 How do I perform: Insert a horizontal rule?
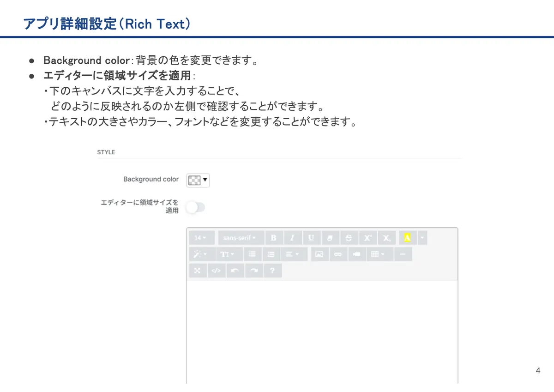(x=403, y=254)
